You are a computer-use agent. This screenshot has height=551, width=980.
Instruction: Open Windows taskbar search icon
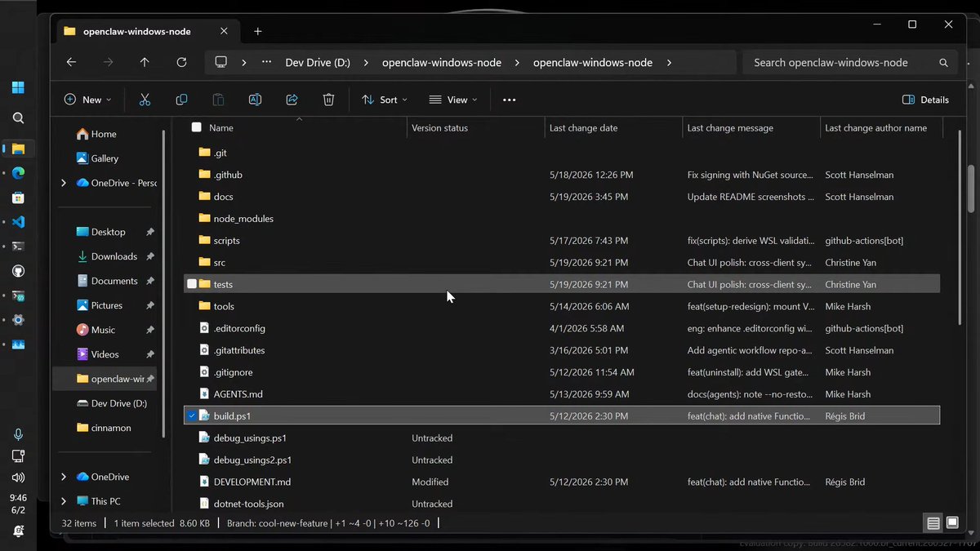tap(18, 118)
